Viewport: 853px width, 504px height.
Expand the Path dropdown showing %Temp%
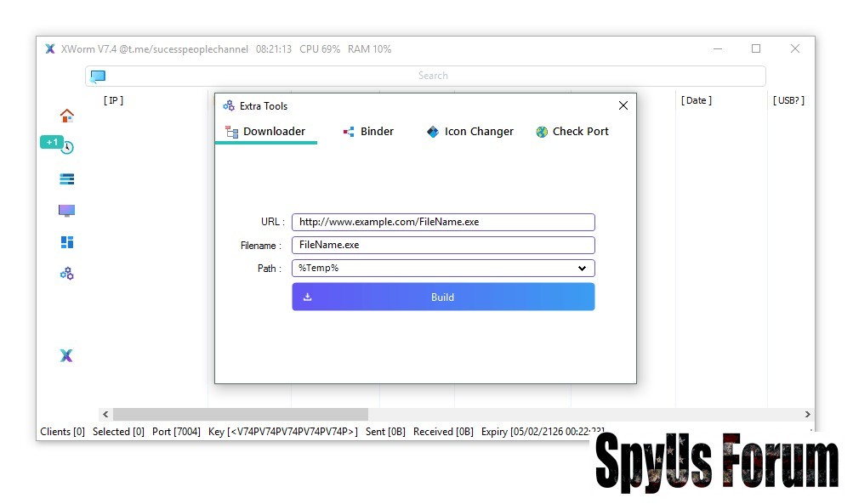point(443,269)
